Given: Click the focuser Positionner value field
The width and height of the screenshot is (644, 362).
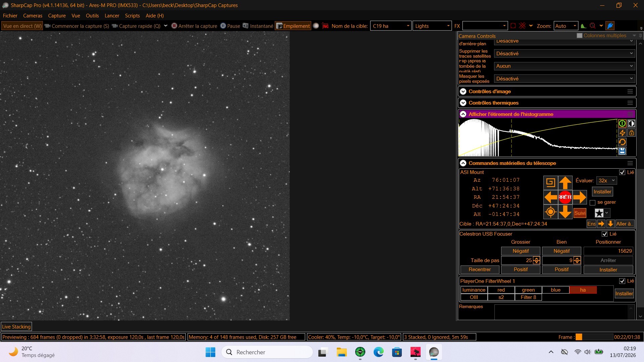Looking at the screenshot, I should pyautogui.click(x=608, y=251).
